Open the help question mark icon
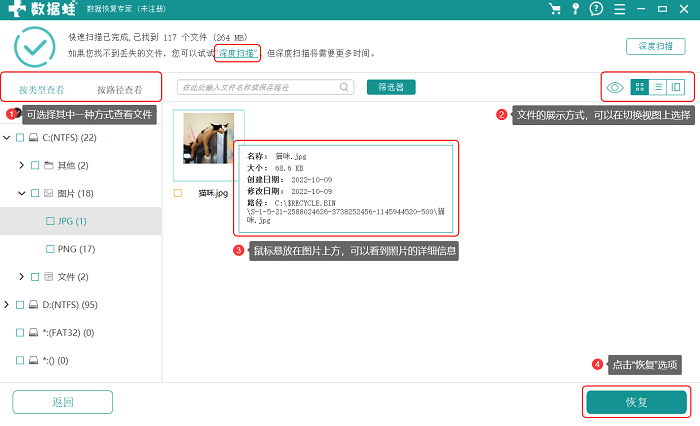The height and width of the screenshot is (426, 700). pos(596,9)
